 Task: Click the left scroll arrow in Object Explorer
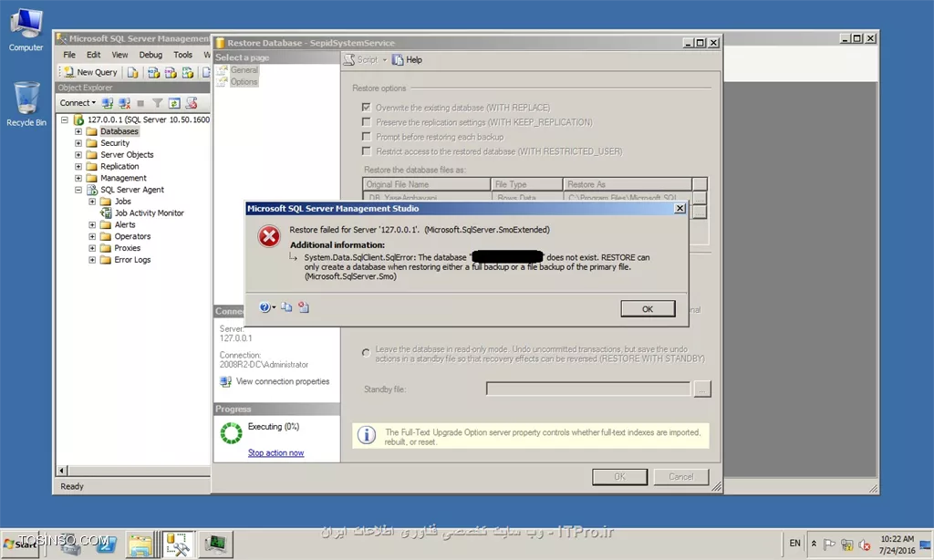tap(61, 471)
